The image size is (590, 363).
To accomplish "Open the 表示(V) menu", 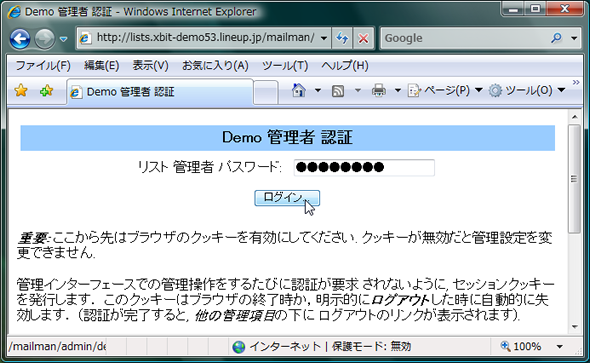I will pos(151,66).
